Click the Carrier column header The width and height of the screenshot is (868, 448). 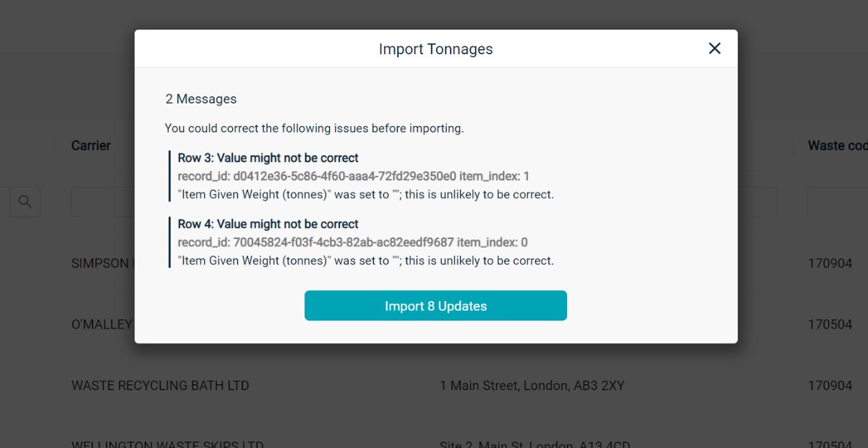pyautogui.click(x=91, y=145)
